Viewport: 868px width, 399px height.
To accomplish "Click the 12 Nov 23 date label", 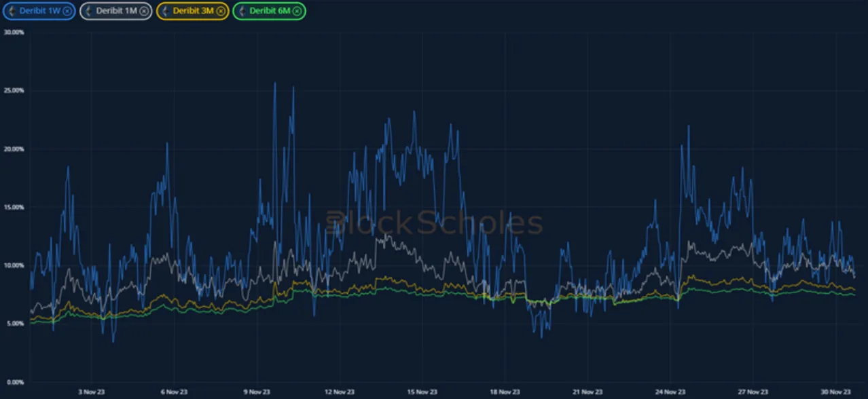I will pos(340,392).
